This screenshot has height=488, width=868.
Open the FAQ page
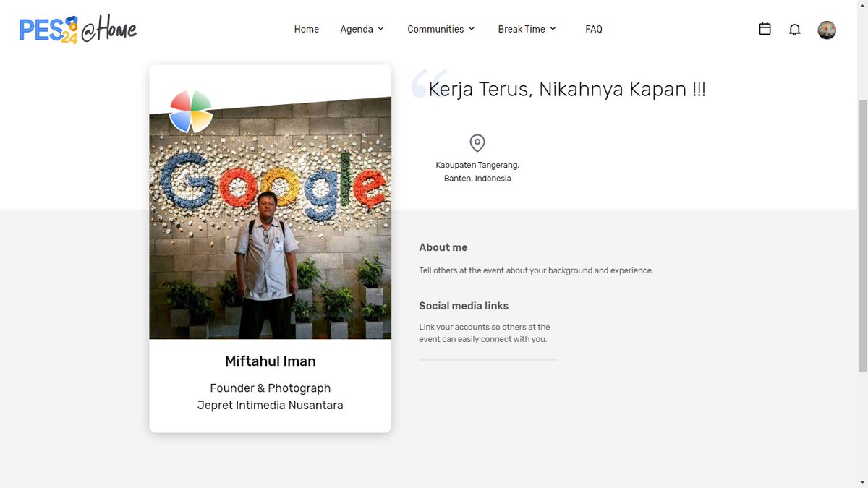pyautogui.click(x=594, y=29)
